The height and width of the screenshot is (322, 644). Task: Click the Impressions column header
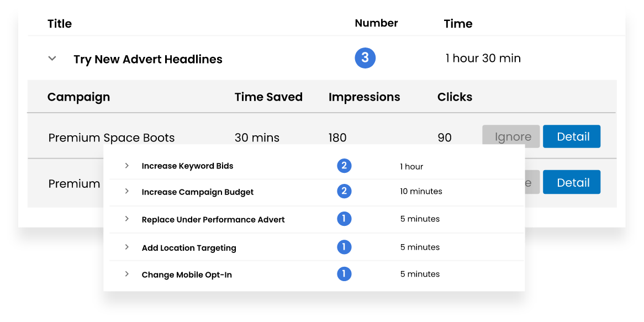tap(364, 97)
